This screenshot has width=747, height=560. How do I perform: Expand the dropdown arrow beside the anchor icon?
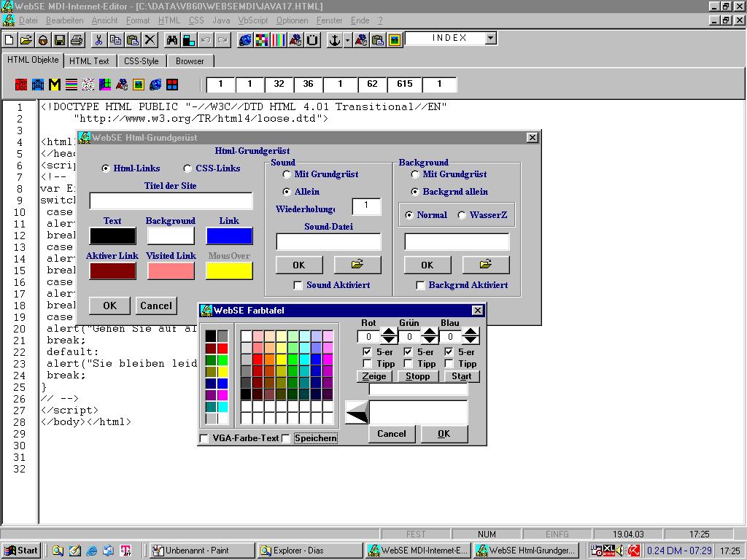click(x=347, y=40)
